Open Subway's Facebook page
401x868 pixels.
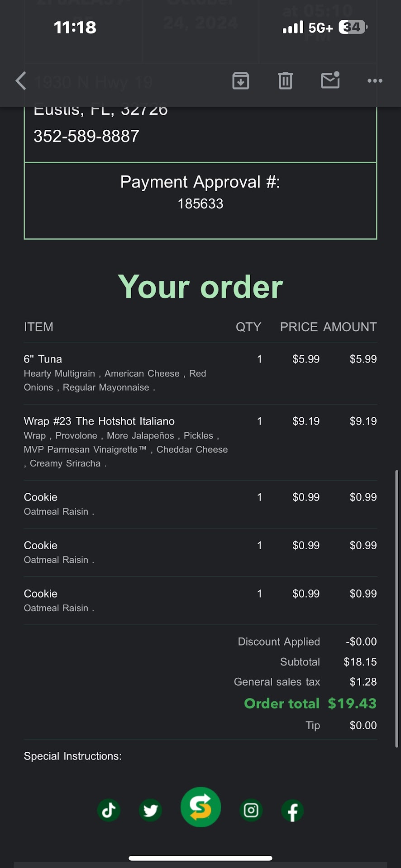pyautogui.click(x=292, y=811)
